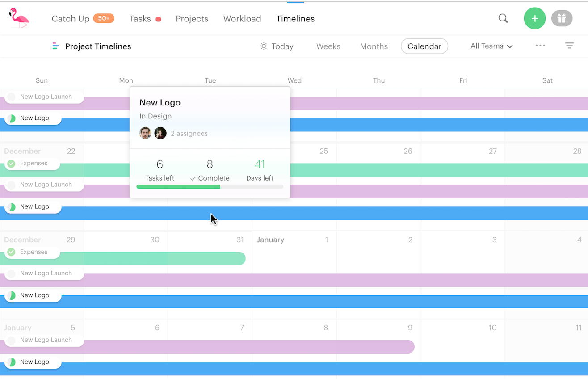The width and height of the screenshot is (588, 379).
Task: Click the New Logo popup title
Action: click(160, 102)
